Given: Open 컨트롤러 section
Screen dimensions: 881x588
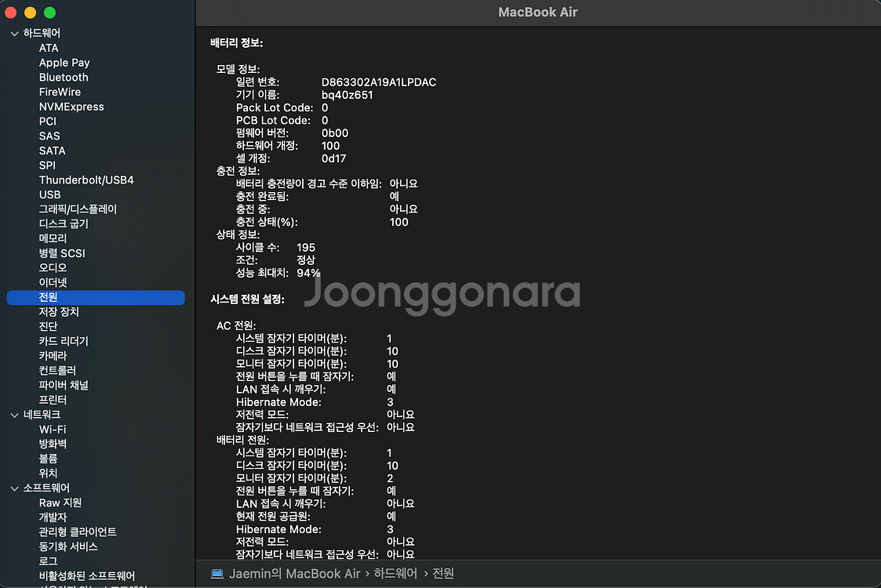Looking at the screenshot, I should pos(57,370).
